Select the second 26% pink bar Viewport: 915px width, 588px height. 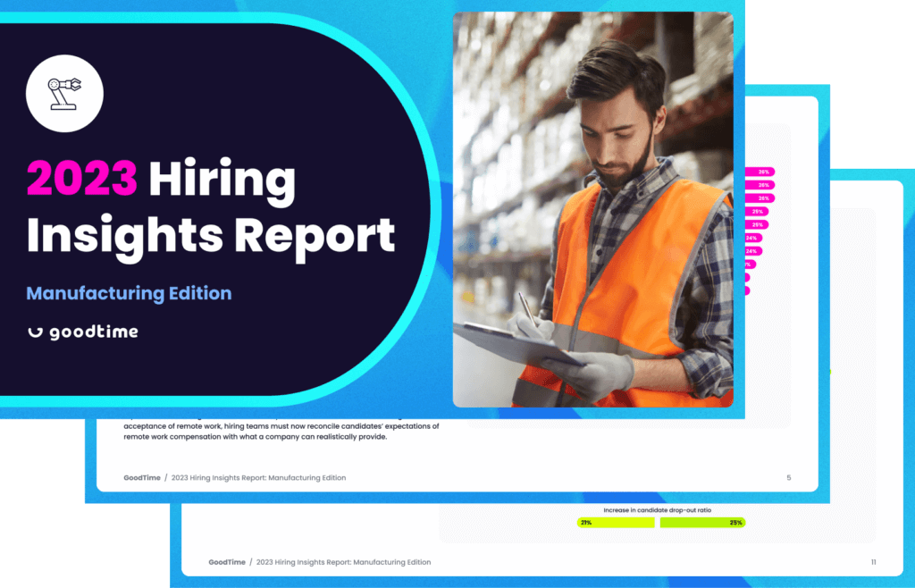pyautogui.click(x=760, y=184)
